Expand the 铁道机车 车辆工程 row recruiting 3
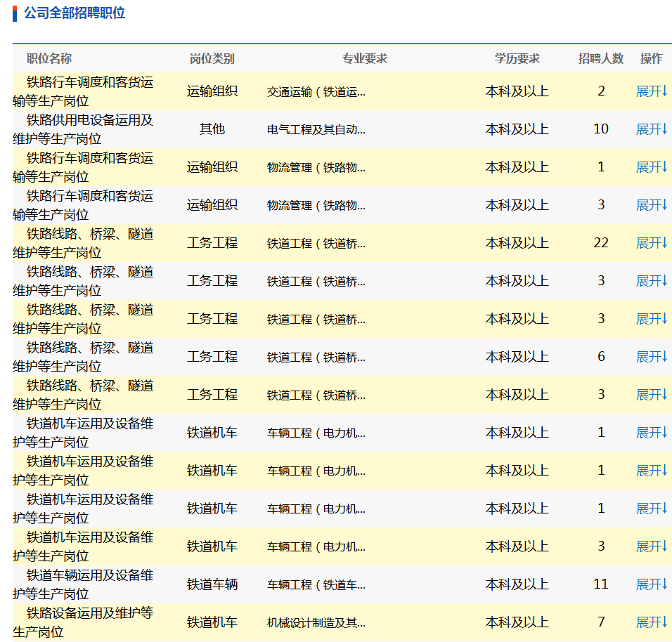The width and height of the screenshot is (672, 642). tap(651, 546)
